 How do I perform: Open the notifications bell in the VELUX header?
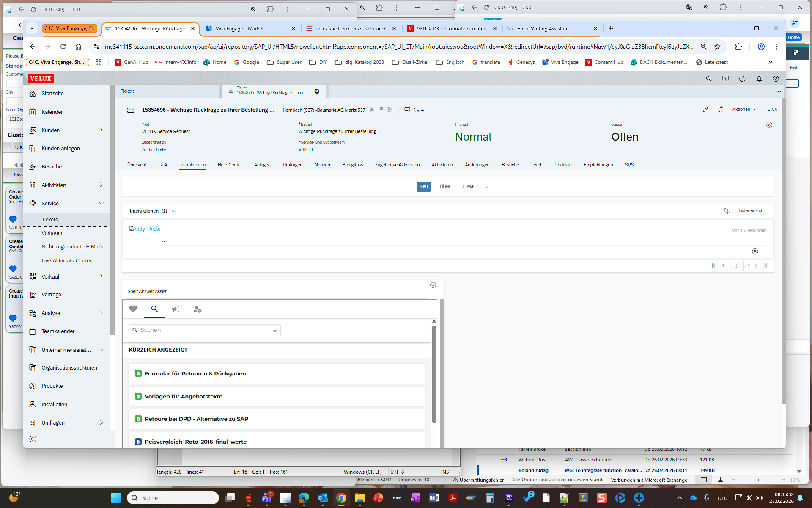click(759, 79)
